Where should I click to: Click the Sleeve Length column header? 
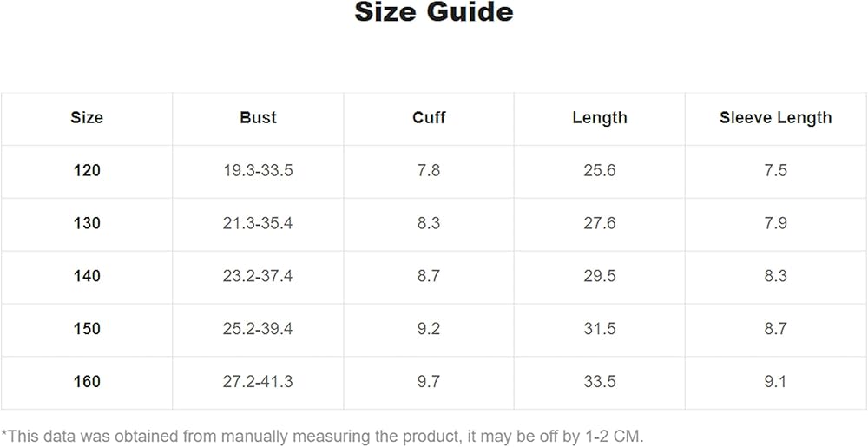[775, 118]
